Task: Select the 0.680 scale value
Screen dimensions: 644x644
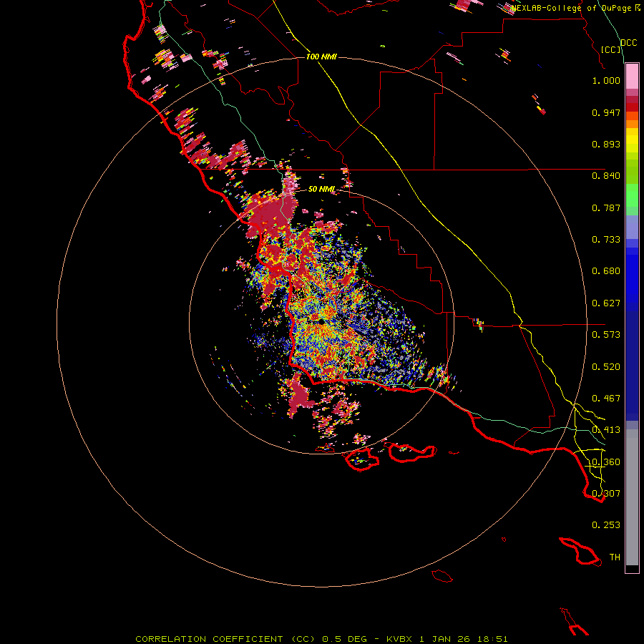Action: (606, 271)
